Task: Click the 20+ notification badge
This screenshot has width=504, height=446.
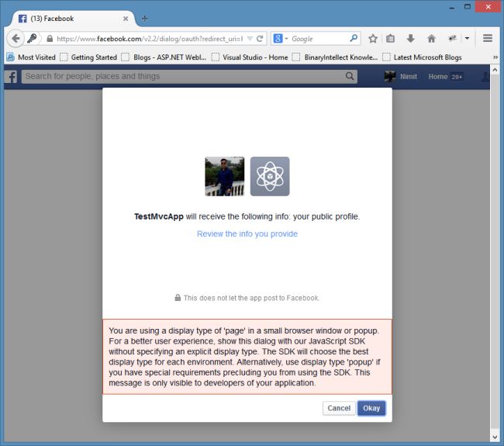Action: [x=457, y=77]
